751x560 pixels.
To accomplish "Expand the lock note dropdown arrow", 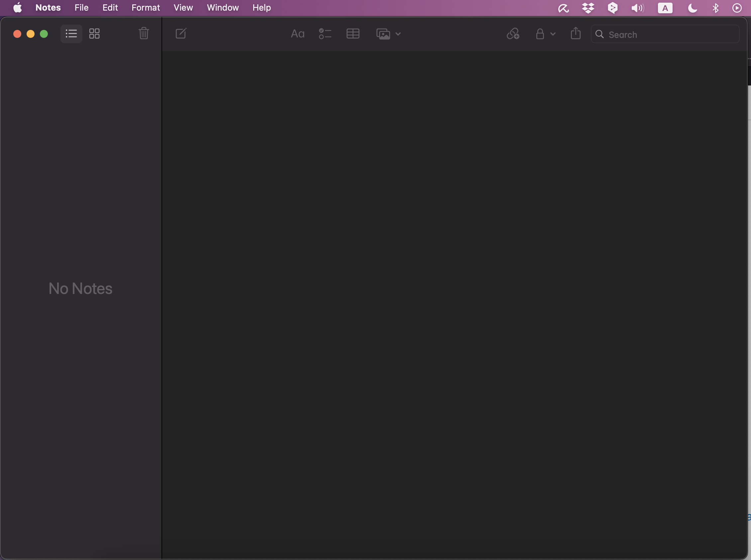I will coord(553,34).
